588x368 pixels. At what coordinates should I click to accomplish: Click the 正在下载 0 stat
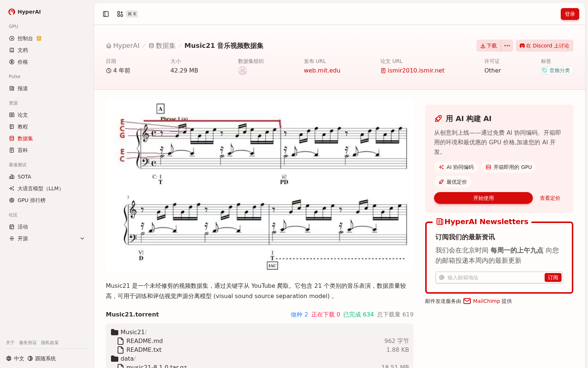point(326,314)
